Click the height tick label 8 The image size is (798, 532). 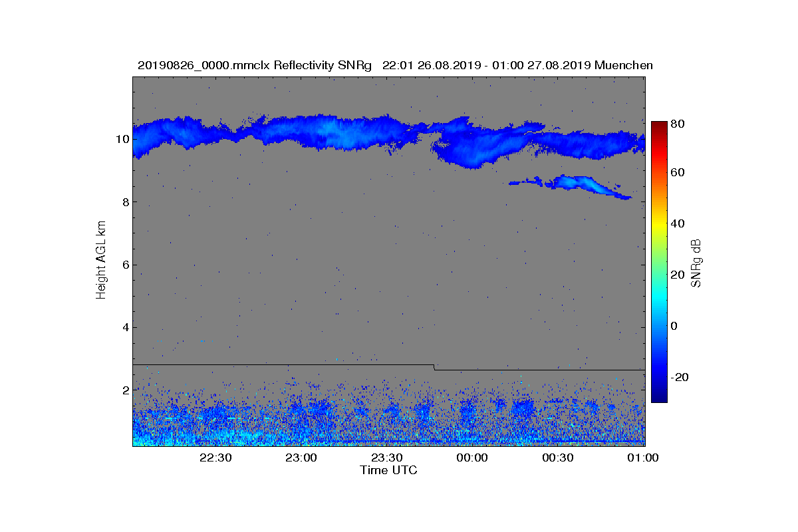(125, 202)
